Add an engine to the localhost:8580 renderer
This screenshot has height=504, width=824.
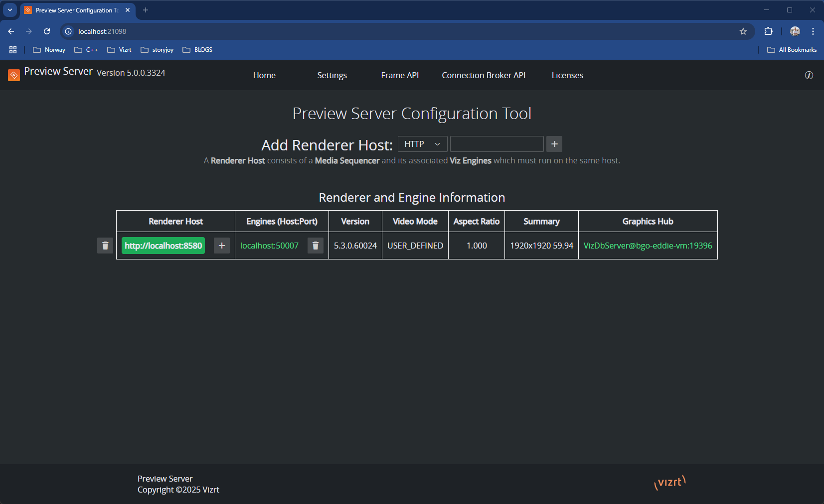222,246
